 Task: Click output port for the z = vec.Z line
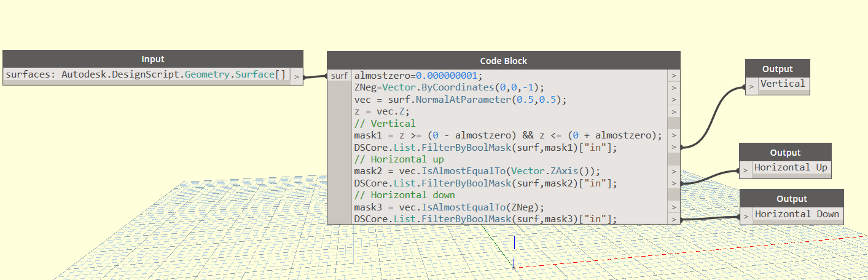point(674,111)
